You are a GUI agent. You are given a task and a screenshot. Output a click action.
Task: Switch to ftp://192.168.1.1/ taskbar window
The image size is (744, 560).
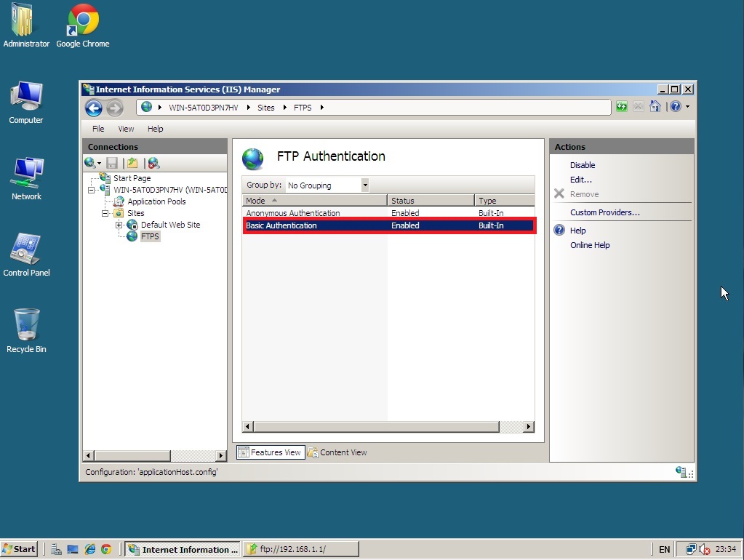click(x=301, y=549)
